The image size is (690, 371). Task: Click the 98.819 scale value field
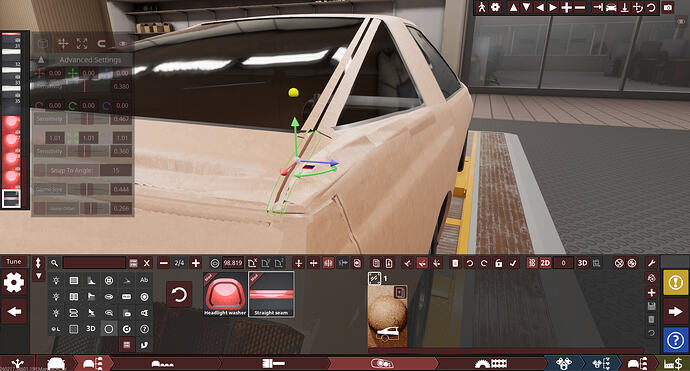[x=233, y=263]
